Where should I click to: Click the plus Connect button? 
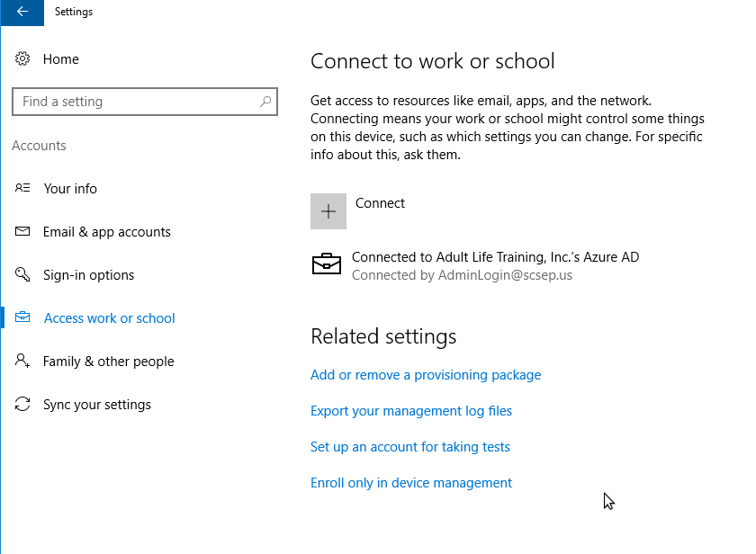click(328, 211)
